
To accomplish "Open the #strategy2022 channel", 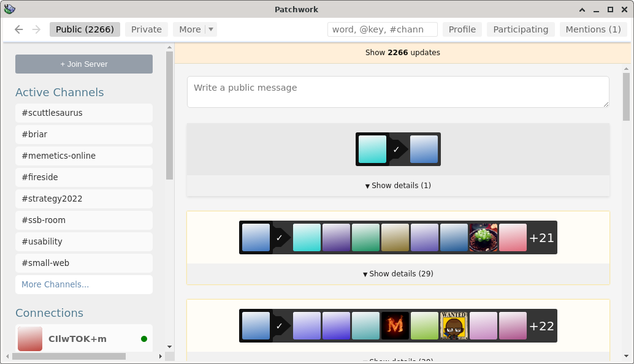I will point(84,199).
